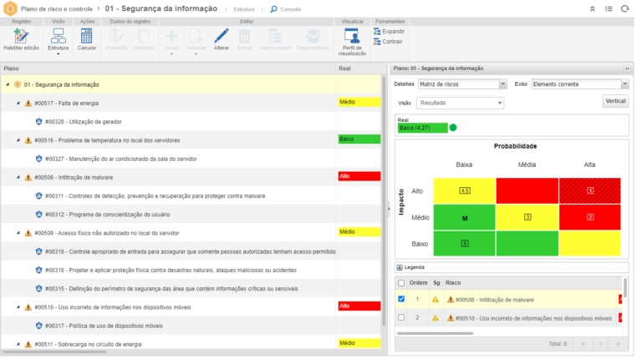
Task: Open the Estrutura view icon
Action: tap(59, 37)
